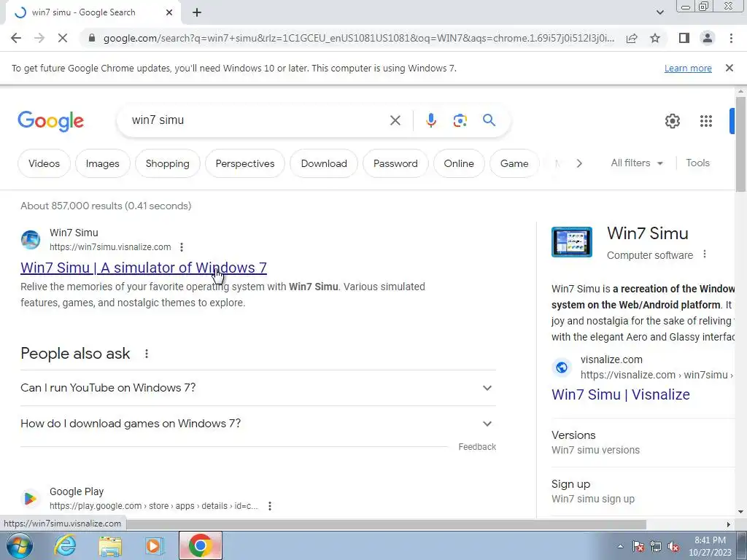747x560 pixels.
Task: Select the Password filter chip
Action: tap(395, 163)
